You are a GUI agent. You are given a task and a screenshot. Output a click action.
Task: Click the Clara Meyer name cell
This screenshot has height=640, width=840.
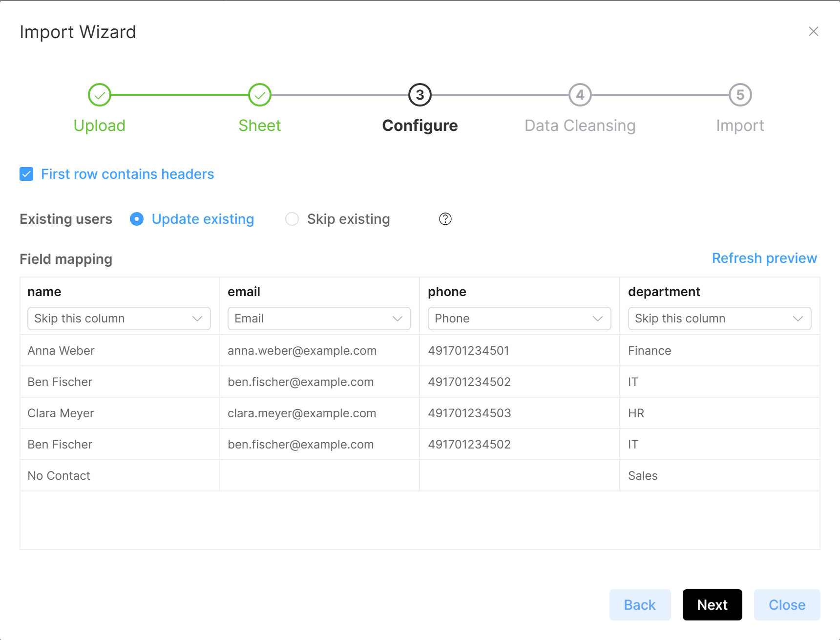point(120,413)
